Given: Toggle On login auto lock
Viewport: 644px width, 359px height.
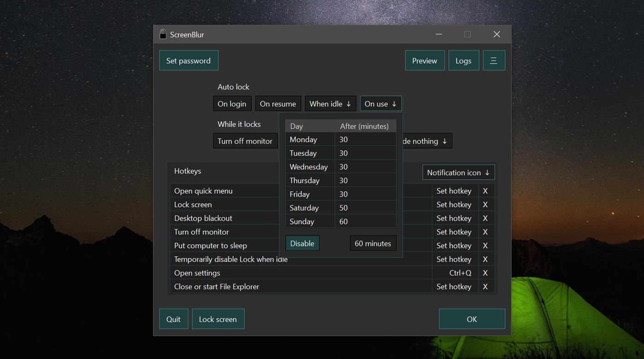Looking at the screenshot, I should [232, 103].
